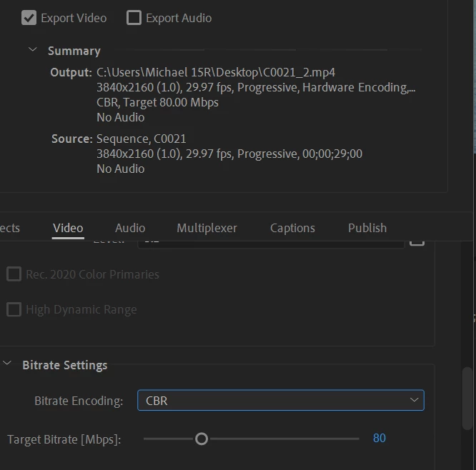Click the Target Bitrate slider handle

[x=202, y=439]
